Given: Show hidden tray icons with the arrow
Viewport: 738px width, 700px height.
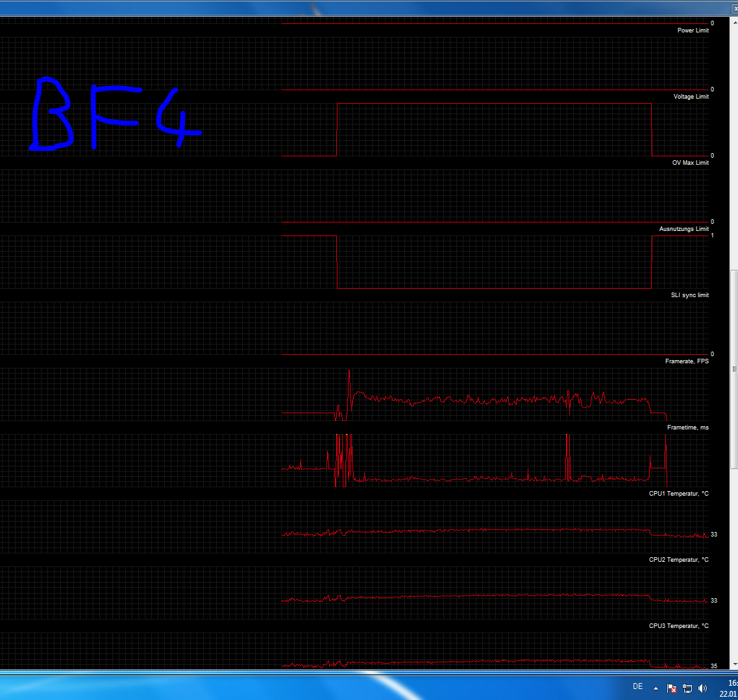Looking at the screenshot, I should pos(656,689).
